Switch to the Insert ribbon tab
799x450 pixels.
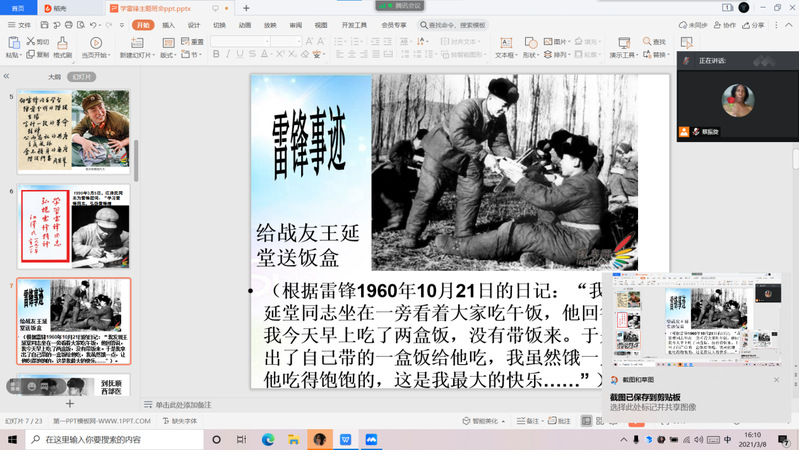168,25
